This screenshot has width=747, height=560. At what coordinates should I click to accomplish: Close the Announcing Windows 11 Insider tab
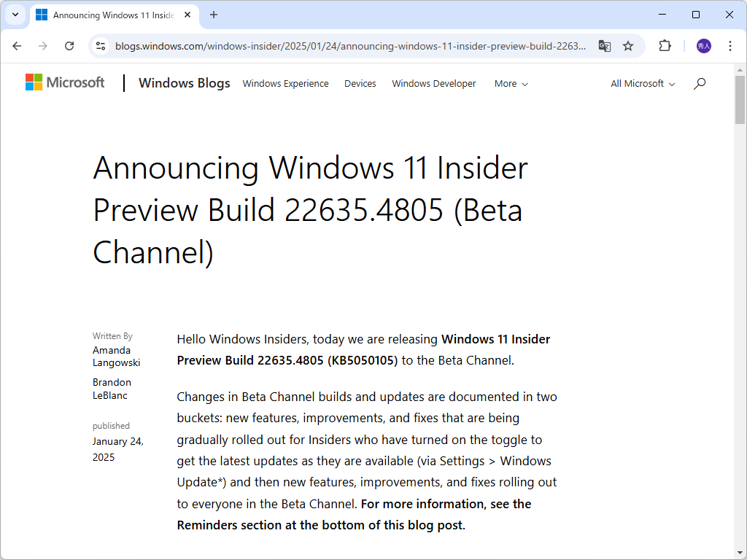pos(187,15)
